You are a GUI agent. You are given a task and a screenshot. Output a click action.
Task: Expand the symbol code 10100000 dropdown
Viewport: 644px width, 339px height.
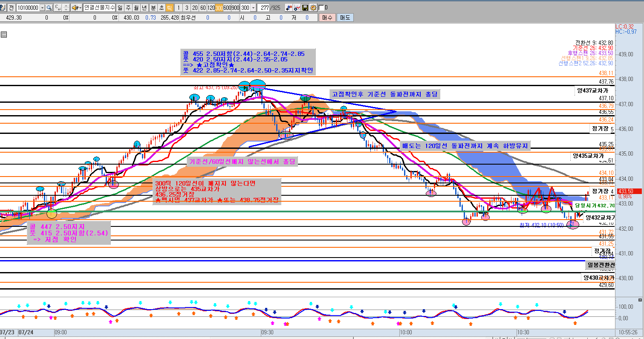pyautogui.click(x=42, y=8)
